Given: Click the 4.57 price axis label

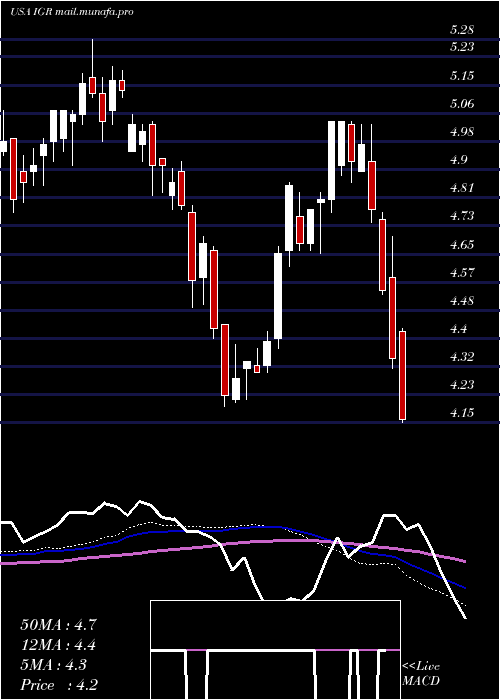Looking at the screenshot, I should (x=462, y=272).
